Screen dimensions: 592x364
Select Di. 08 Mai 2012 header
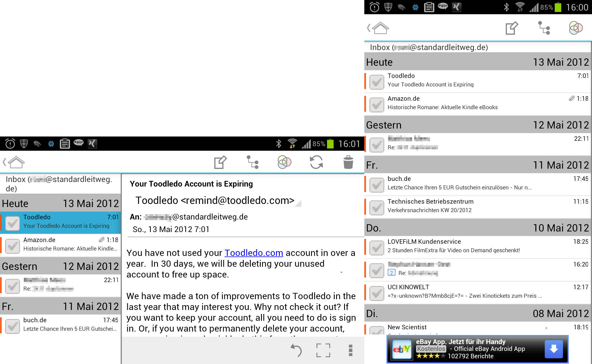478,313
